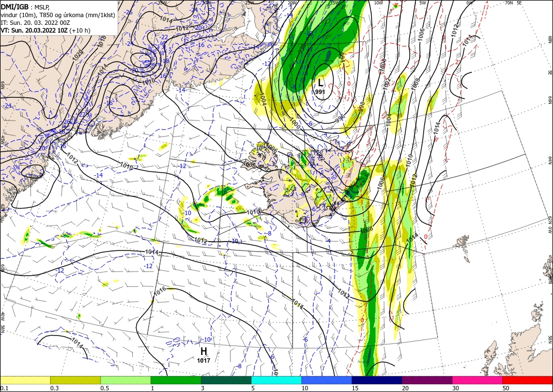Select the green 1–3 mm legend swatch

tap(176, 380)
